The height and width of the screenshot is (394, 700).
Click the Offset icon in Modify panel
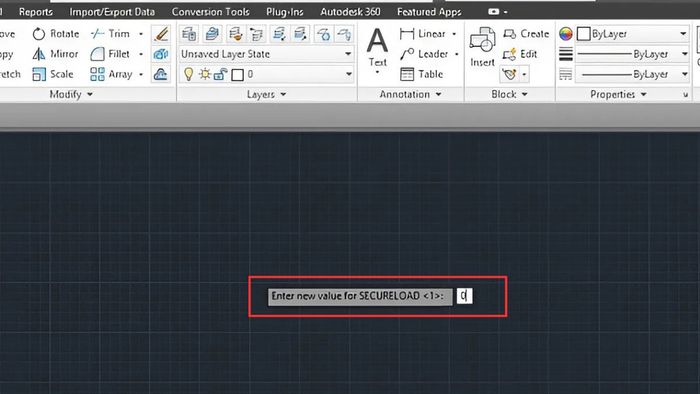(x=161, y=74)
